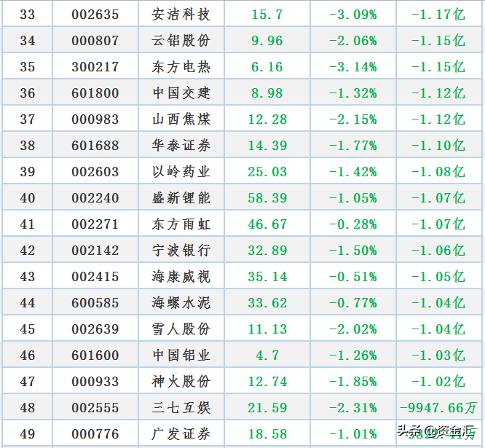This screenshot has width=485, height=448.
Task: Select price cell 25.03
Action: pyautogui.click(x=267, y=172)
